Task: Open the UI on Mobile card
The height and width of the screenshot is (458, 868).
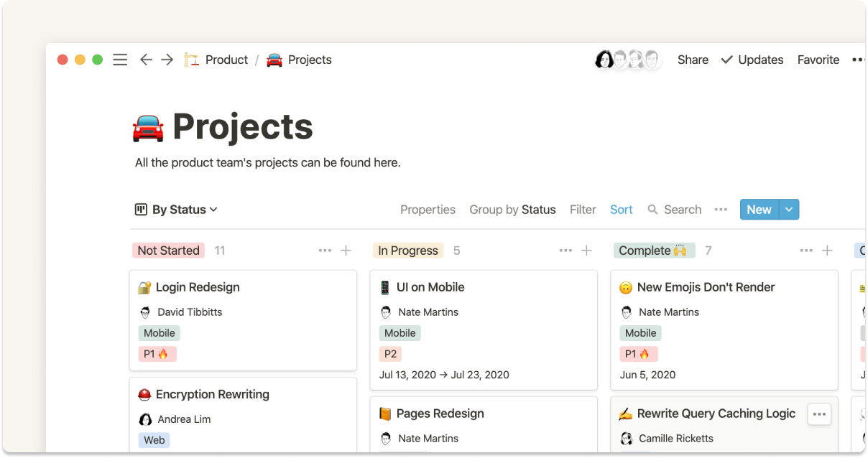Action: pos(484,330)
